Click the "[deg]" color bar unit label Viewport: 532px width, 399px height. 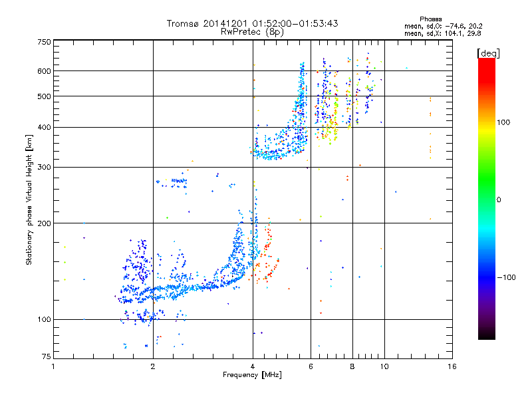click(x=489, y=53)
